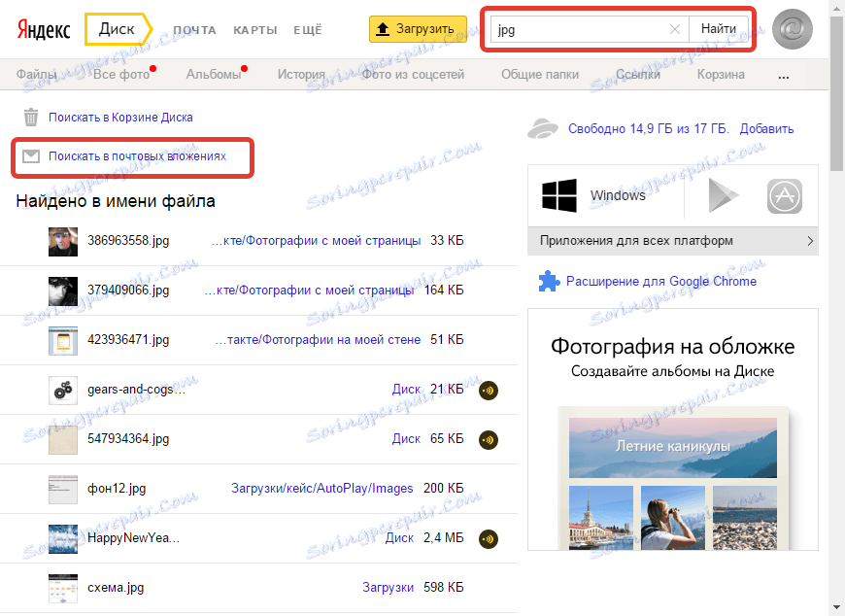Click the Добавить link to add storage

tap(766, 127)
